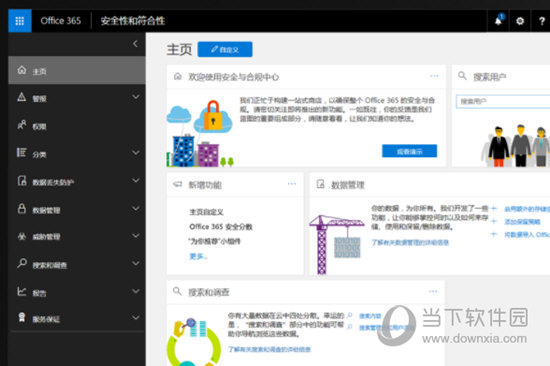Open the 更多.. link in 新增功能

198,257
